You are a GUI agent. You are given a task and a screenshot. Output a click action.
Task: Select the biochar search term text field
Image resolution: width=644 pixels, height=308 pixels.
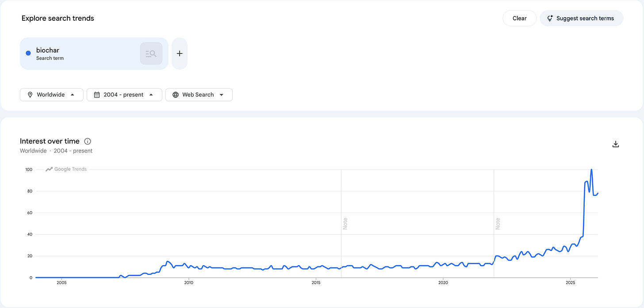[94, 53]
